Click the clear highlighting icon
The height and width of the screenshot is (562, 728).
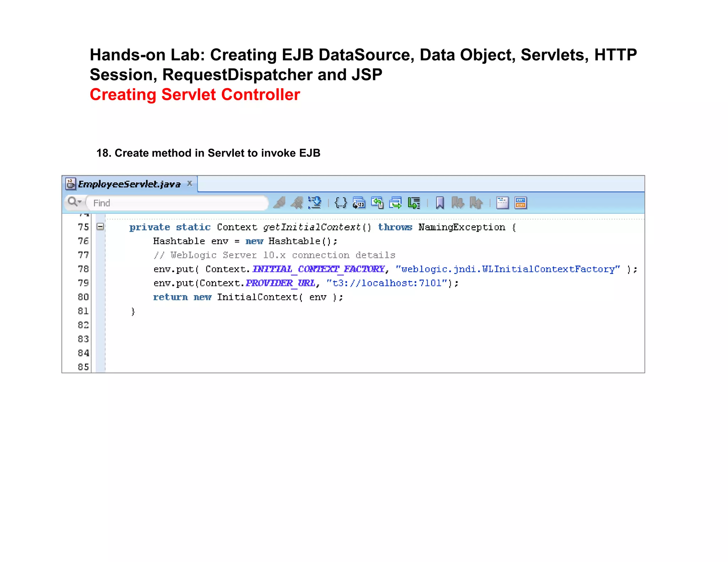pos(297,202)
